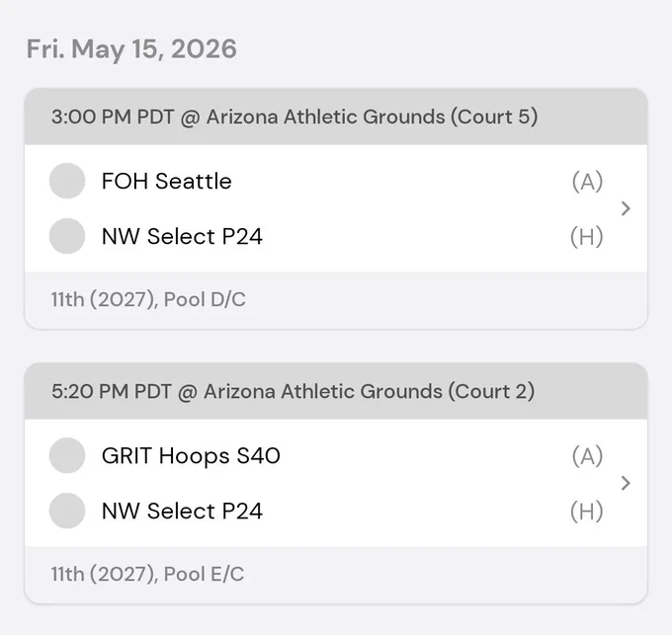672x635 pixels.
Task: Click the (H) label in Court 2 game
Action: point(587,511)
